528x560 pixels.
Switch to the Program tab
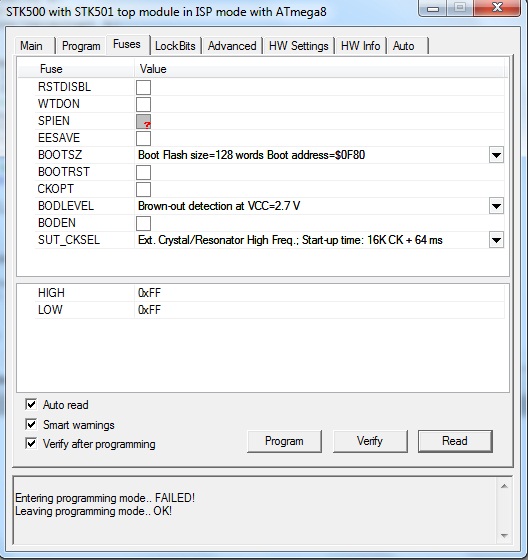[81, 46]
